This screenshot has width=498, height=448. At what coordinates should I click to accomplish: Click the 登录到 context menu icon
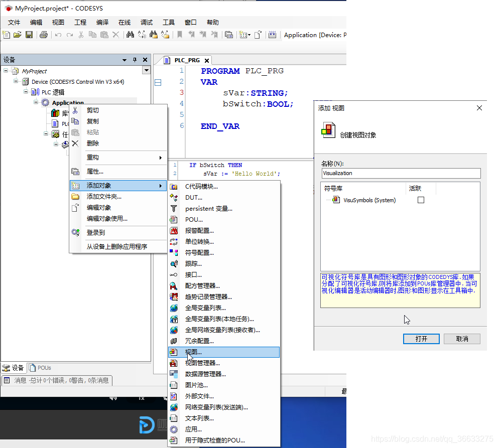75,233
